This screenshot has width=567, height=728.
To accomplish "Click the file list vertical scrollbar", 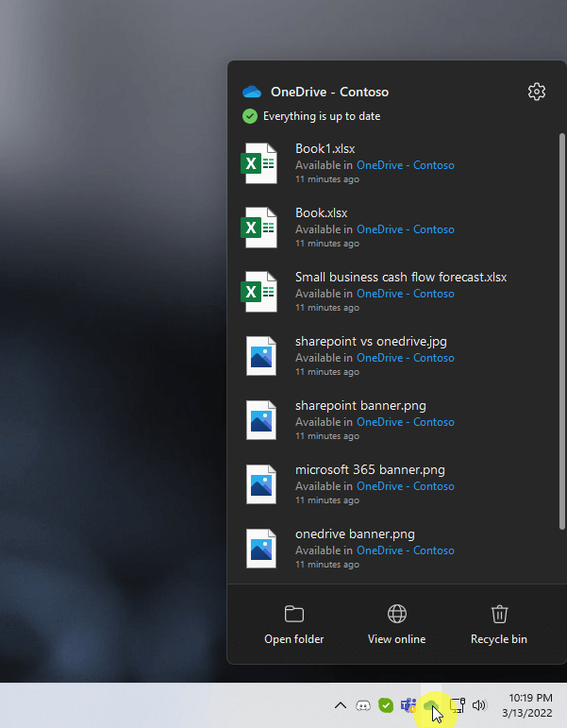I will click(562, 331).
